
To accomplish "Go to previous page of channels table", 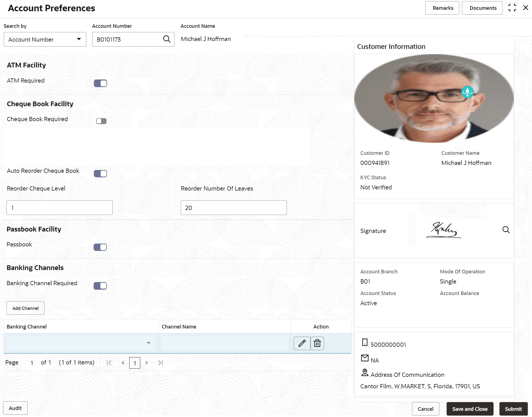I will [123, 363].
